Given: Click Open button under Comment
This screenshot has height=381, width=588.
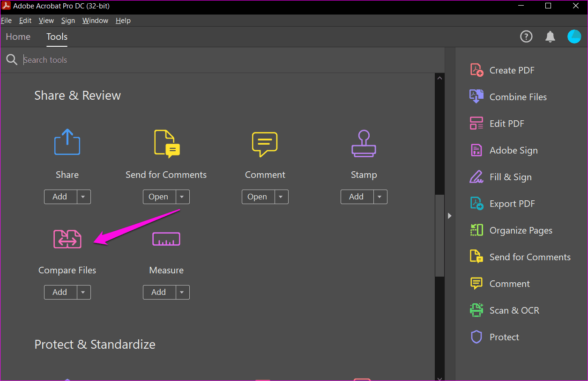Looking at the screenshot, I should [257, 197].
